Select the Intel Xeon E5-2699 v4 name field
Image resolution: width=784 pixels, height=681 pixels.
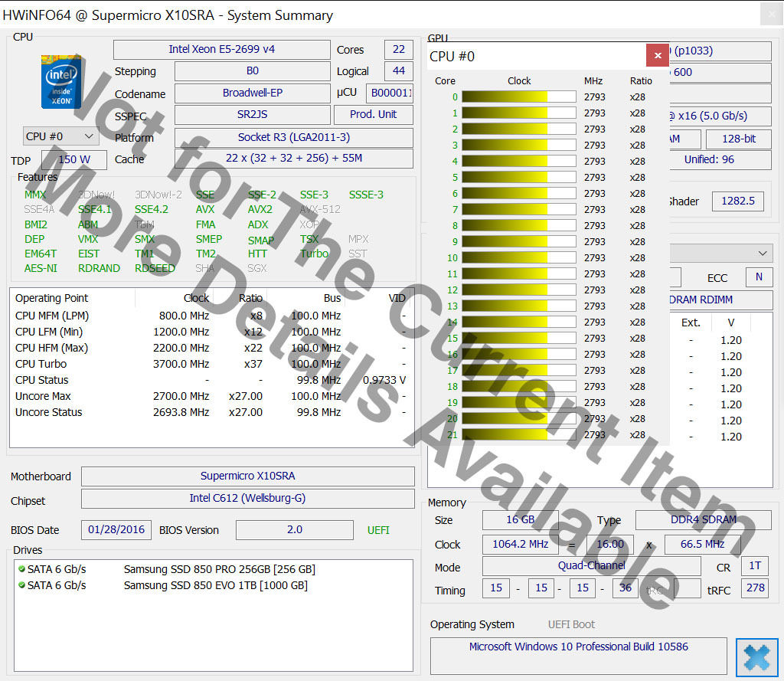pos(221,50)
